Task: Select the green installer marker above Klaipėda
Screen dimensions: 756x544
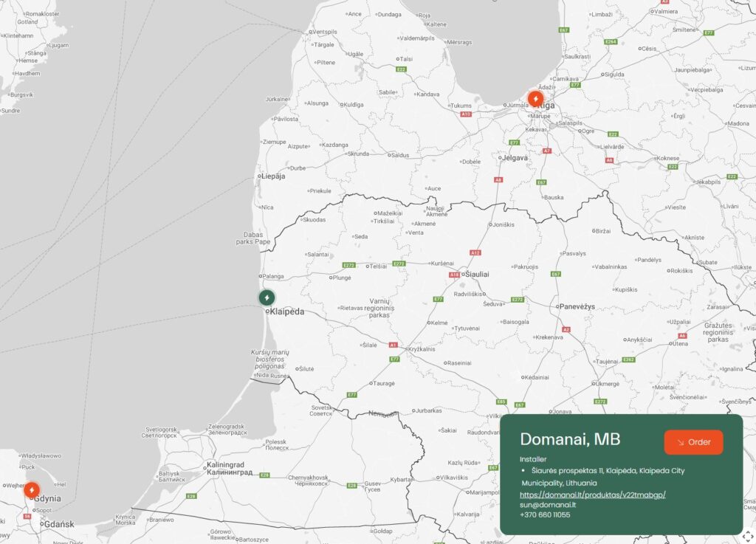Action: [x=267, y=297]
